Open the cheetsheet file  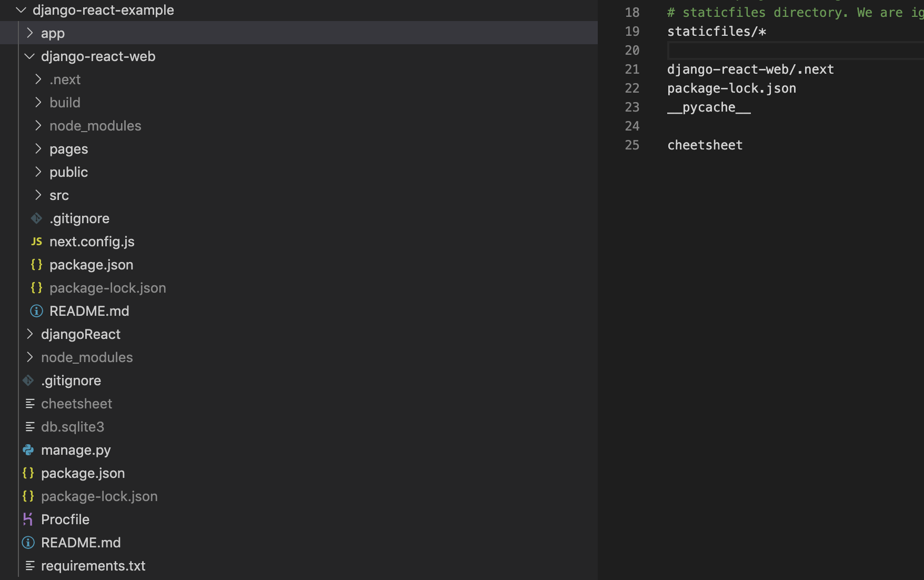[76, 403]
